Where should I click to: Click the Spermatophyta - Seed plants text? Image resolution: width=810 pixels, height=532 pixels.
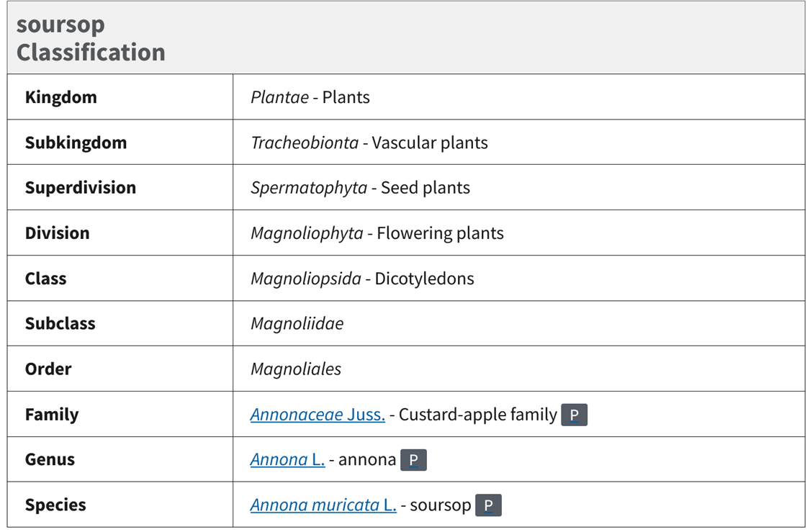point(360,189)
